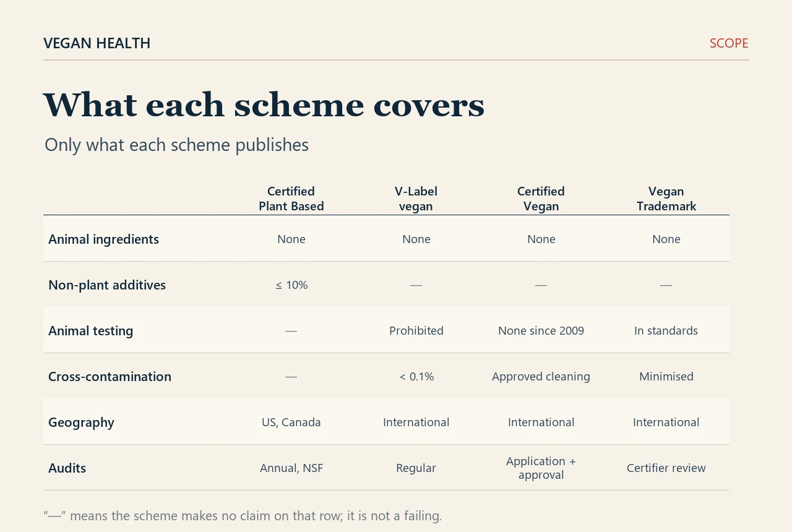Click the V-Label vegan column header

[x=416, y=199]
